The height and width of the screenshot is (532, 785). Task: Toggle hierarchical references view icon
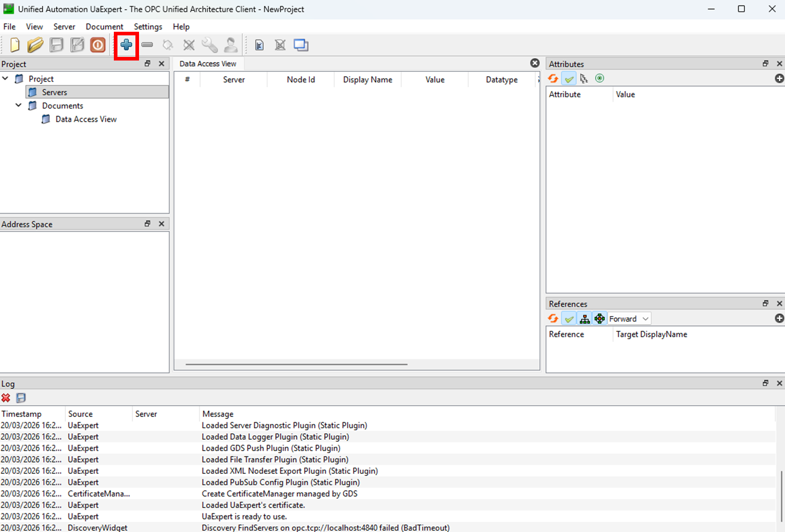click(584, 318)
